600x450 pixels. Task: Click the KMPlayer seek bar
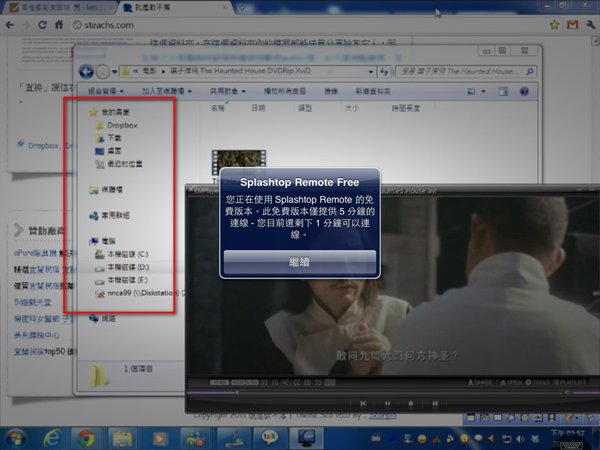375,392
